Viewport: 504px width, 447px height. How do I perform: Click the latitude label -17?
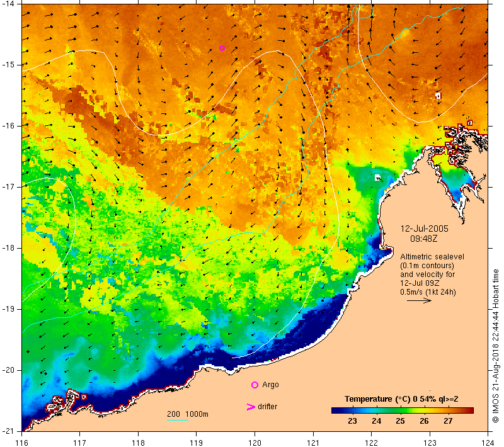pos(8,187)
